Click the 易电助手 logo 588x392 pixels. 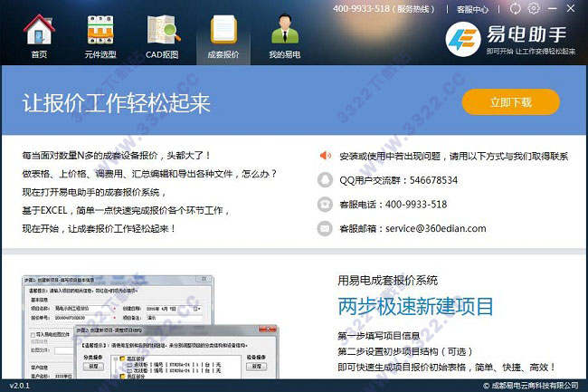point(510,39)
